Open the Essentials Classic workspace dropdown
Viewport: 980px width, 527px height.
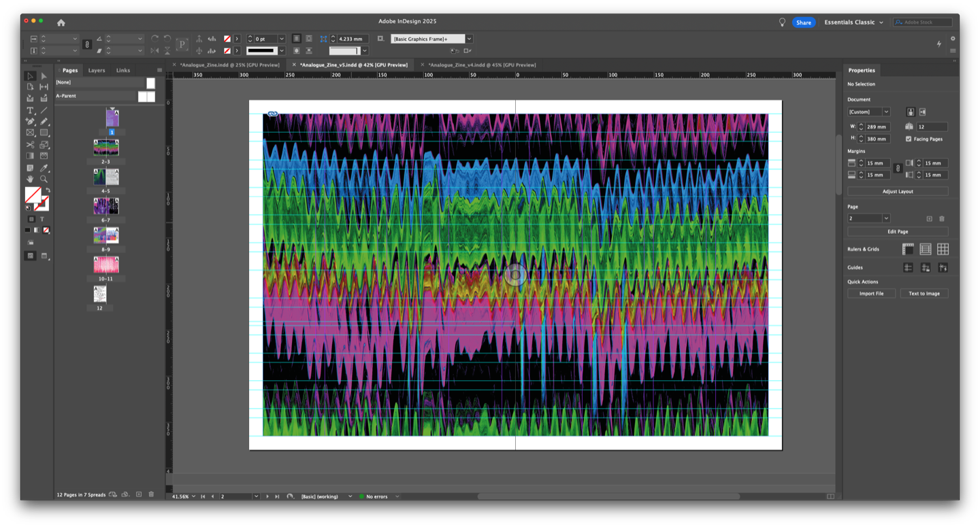point(853,22)
